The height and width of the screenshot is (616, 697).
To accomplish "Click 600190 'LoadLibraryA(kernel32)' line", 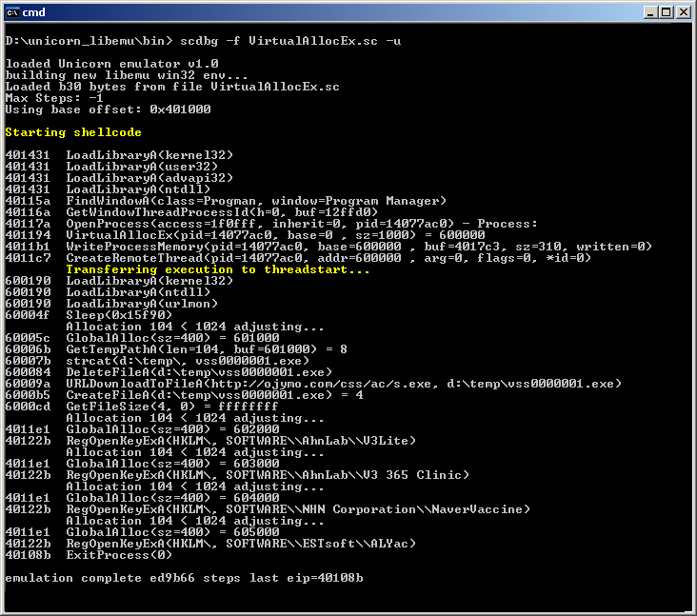I will coord(119,281).
